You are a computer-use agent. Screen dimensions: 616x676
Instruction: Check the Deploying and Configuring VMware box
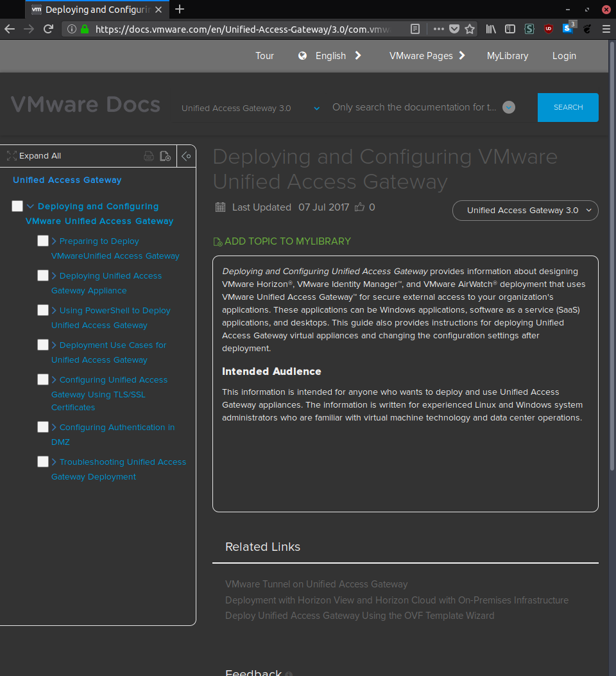click(x=17, y=206)
